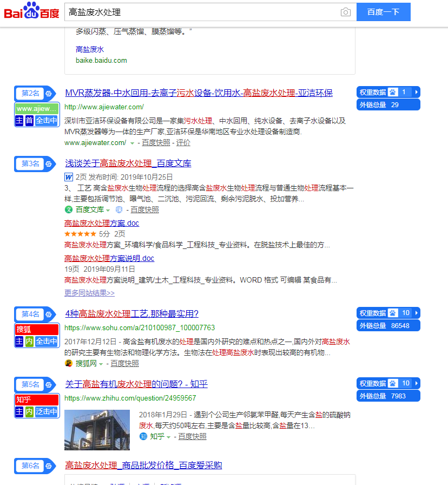Click 权重数据 10 button for 知乎
Screen dimensions: 448x485
coord(388,383)
